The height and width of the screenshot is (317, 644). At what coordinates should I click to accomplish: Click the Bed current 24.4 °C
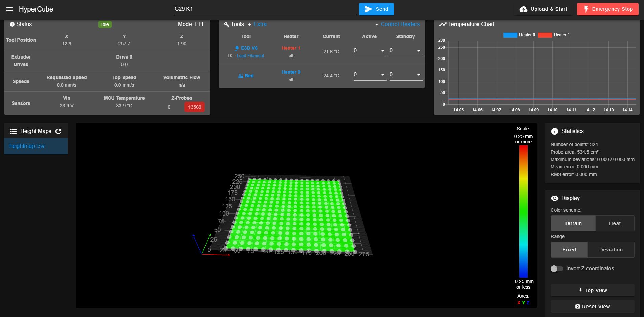point(331,76)
